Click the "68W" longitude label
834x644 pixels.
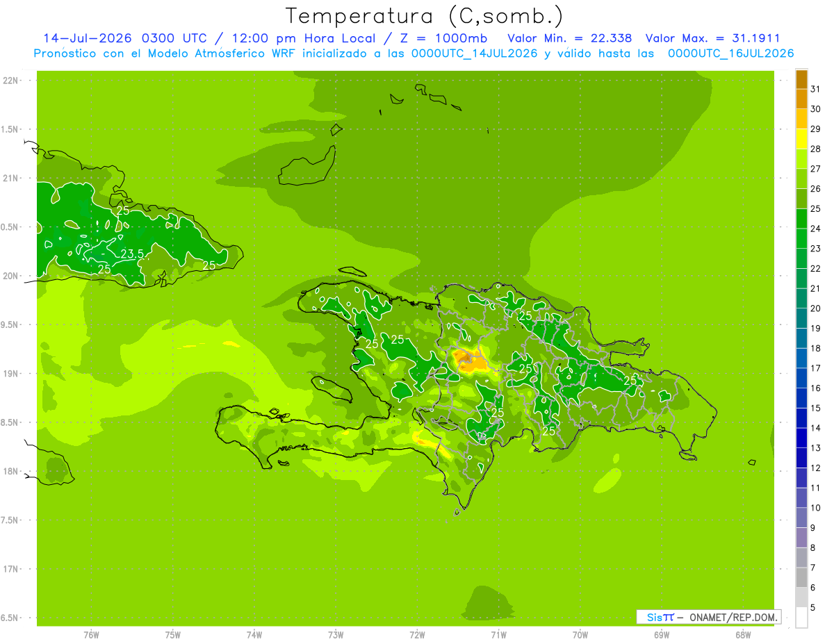(743, 634)
